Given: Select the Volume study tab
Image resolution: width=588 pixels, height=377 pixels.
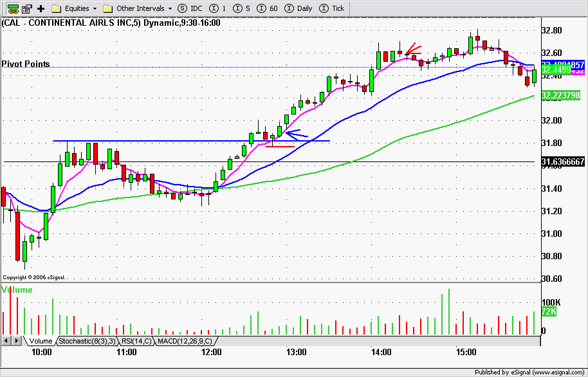Looking at the screenshot, I should pyautogui.click(x=41, y=341).
